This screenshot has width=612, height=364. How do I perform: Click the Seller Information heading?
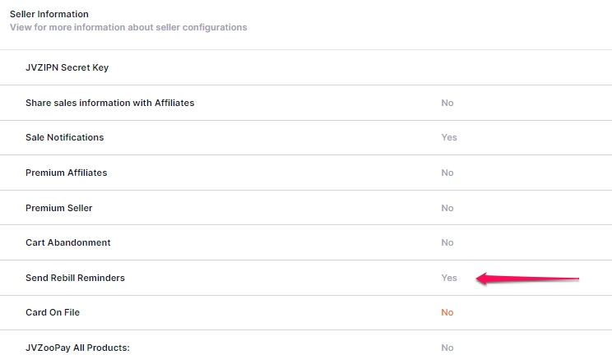tap(49, 14)
